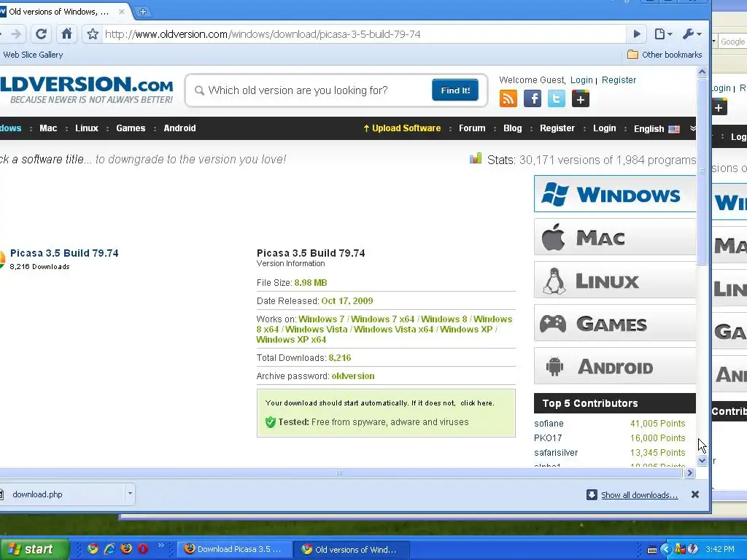Click the Register link beside Welcome Guest
Screen dimensions: 747x560
tap(619, 80)
